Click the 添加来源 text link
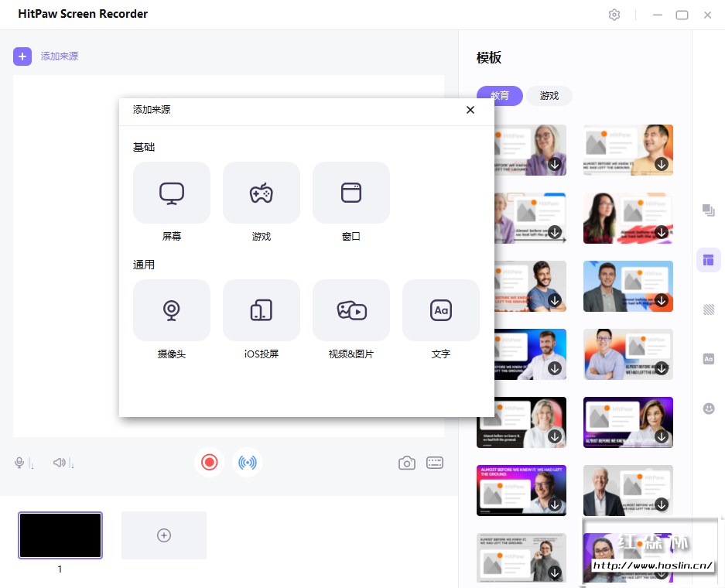Viewport: 725px width, 588px height. (59, 56)
